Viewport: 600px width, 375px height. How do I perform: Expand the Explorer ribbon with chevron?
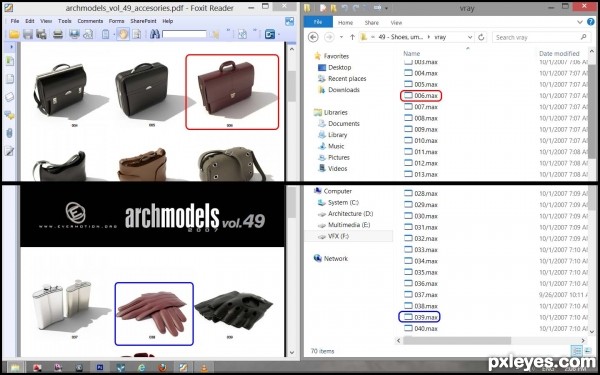pos(580,22)
